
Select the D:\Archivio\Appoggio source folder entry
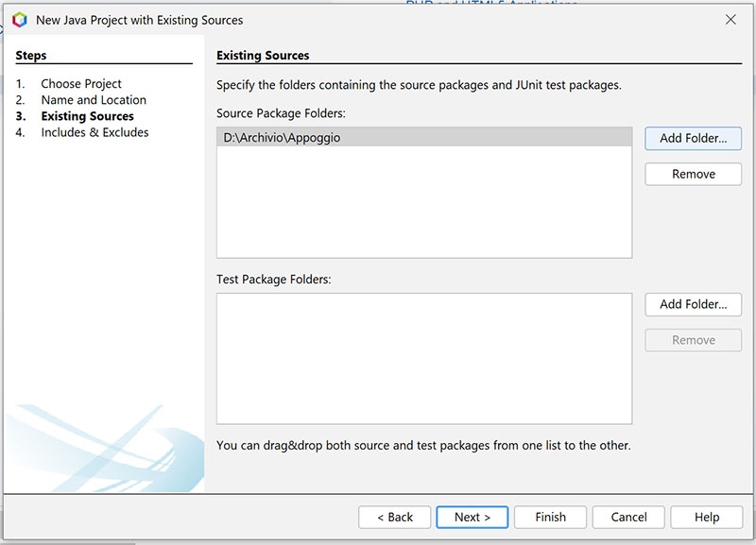point(424,137)
